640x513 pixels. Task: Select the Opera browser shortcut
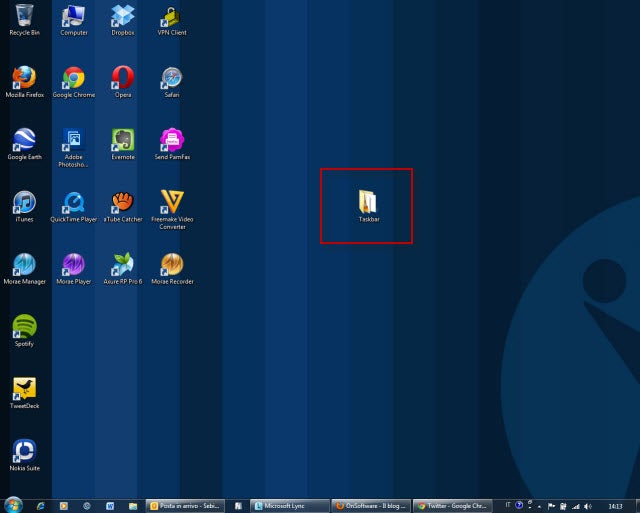[123, 81]
